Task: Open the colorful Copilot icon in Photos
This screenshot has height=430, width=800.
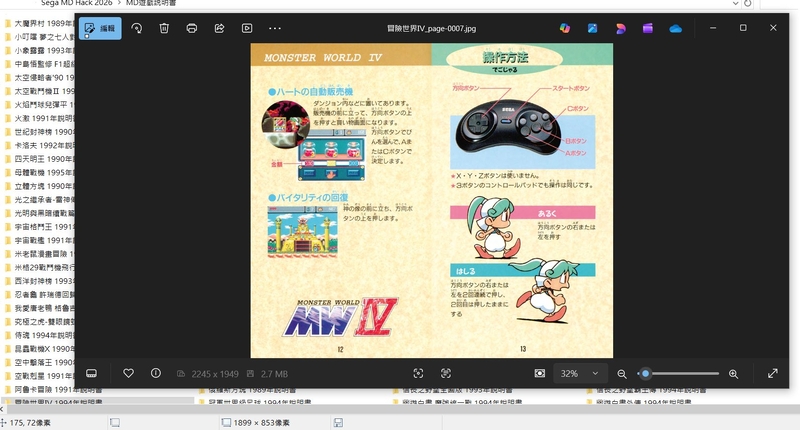Action: pos(565,29)
